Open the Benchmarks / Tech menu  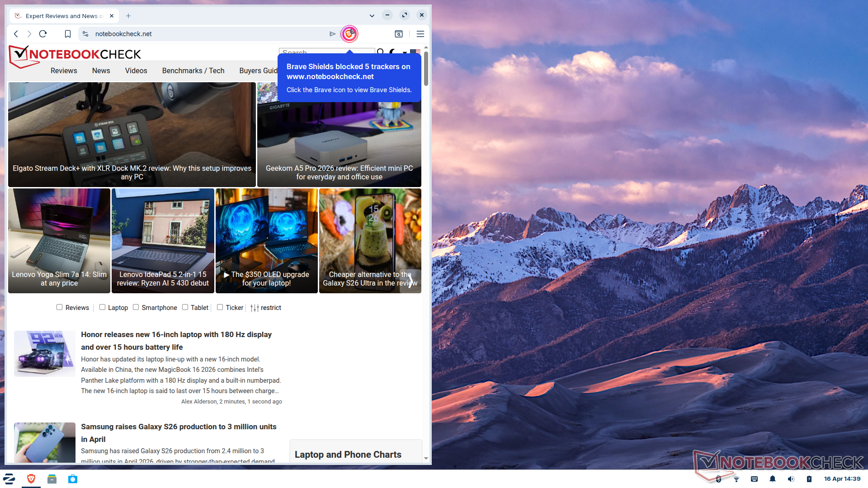pos(193,70)
